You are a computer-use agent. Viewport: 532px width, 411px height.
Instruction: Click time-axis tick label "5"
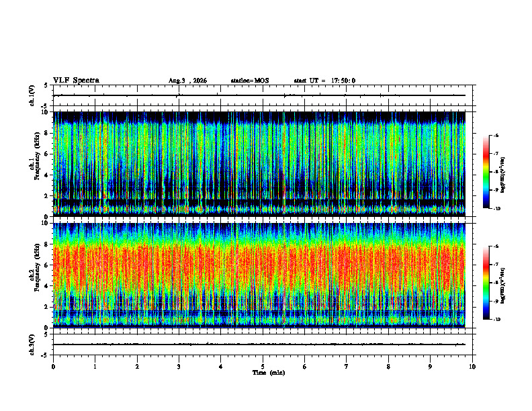[x=263, y=367]
